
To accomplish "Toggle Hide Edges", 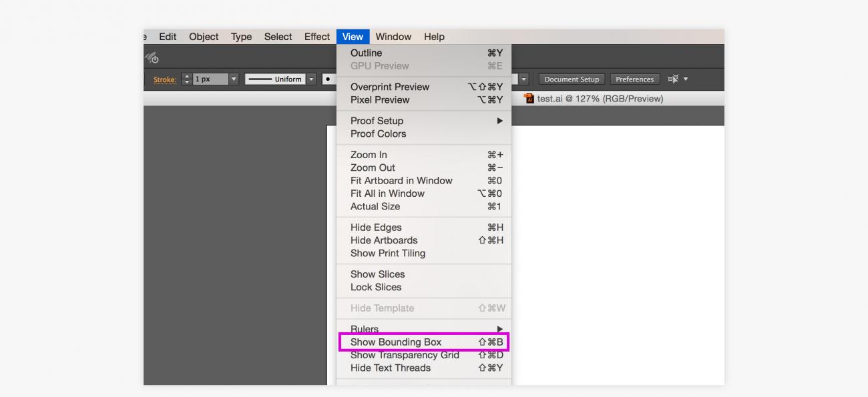I will tap(424, 228).
